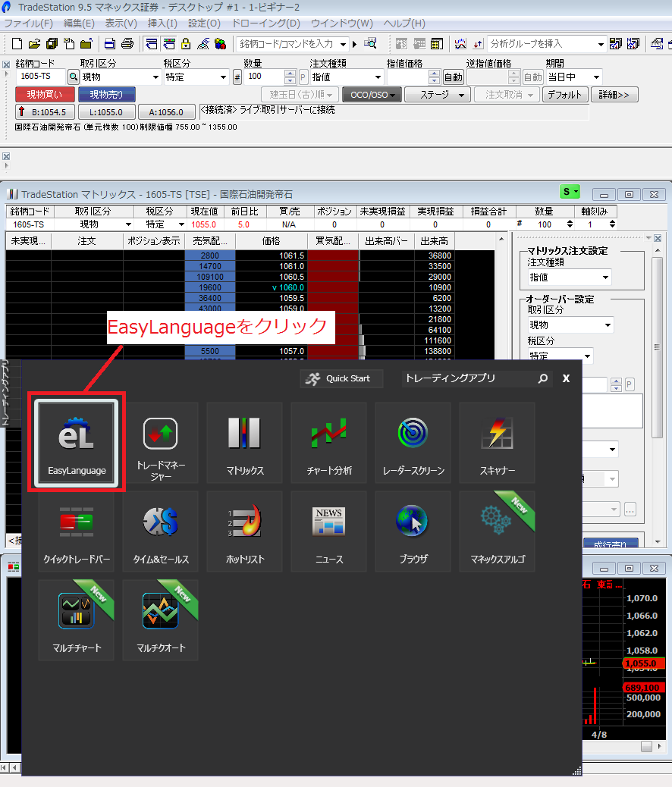Toggle the # quantity mode button
The image size is (672, 787).
[237, 77]
